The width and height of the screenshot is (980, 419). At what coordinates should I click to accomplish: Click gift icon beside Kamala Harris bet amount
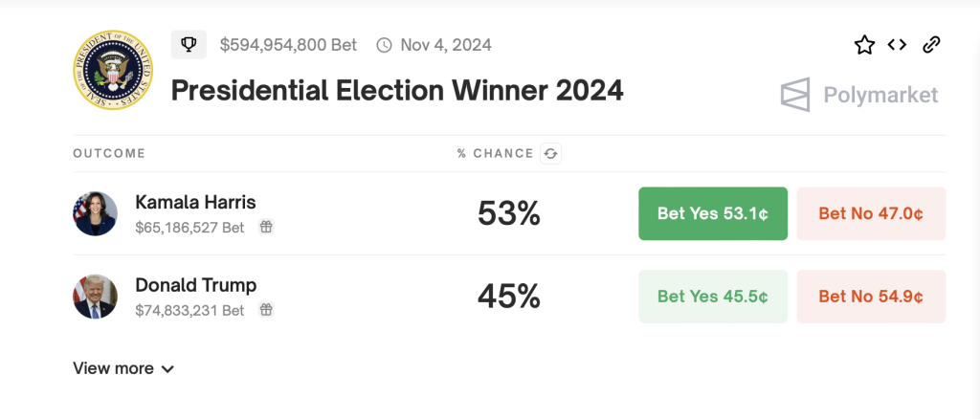tap(266, 227)
